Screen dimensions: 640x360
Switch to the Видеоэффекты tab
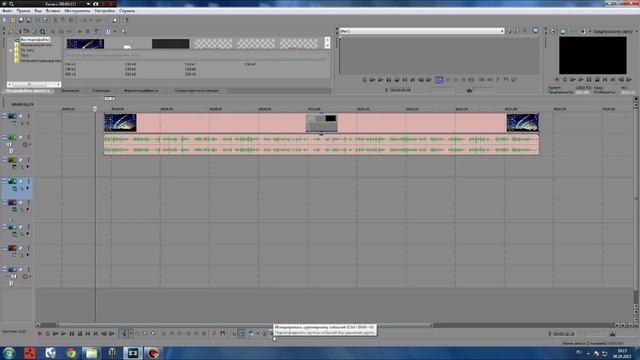coord(141,91)
